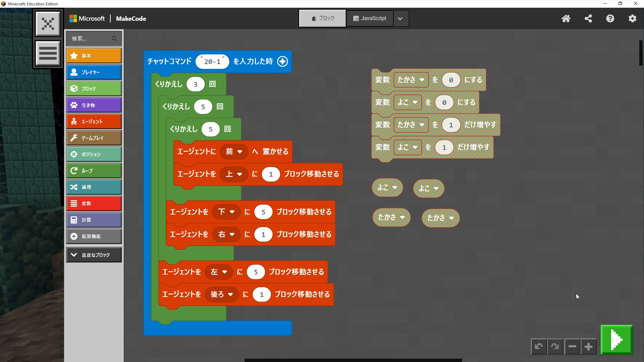The width and height of the screenshot is (644, 362).
Task: Switch to the JavaScript editor tab
Action: pos(370,18)
